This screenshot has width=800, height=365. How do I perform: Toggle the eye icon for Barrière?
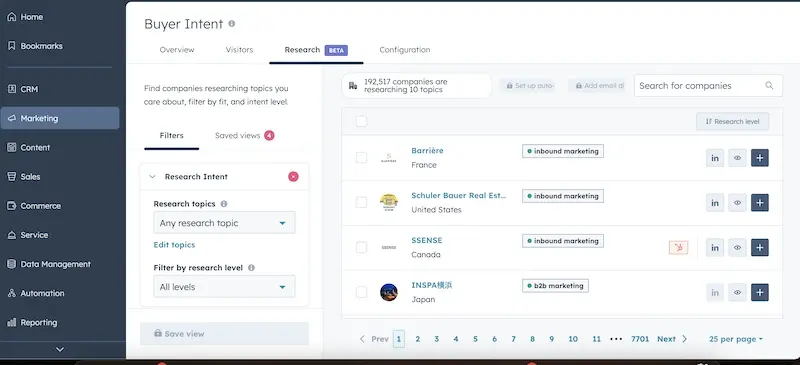737,158
